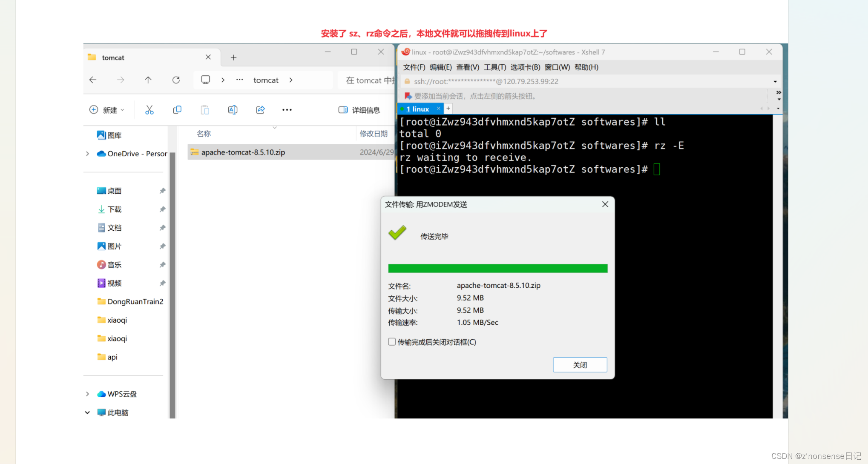Switch to the 1 linux session tab
The height and width of the screenshot is (464, 868).
(x=417, y=109)
